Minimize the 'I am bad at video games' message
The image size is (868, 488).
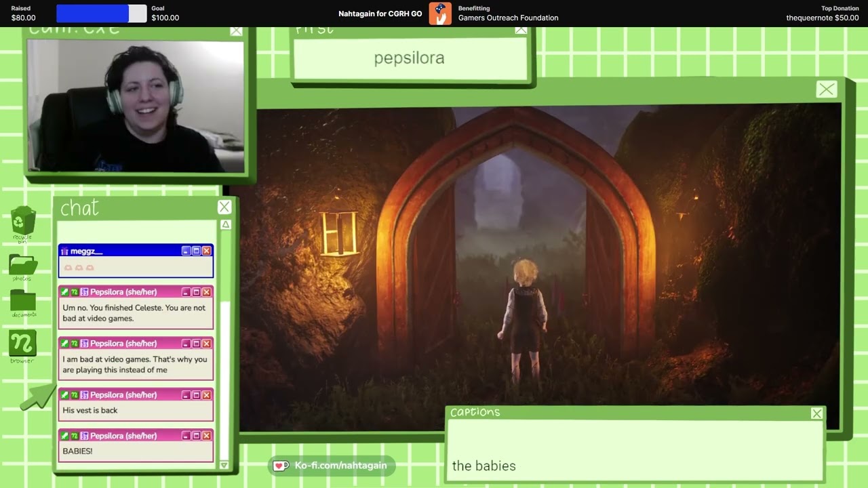coord(186,344)
